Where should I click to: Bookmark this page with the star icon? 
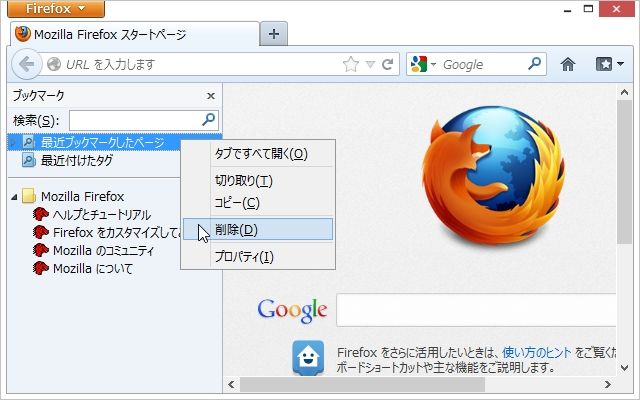[351, 64]
